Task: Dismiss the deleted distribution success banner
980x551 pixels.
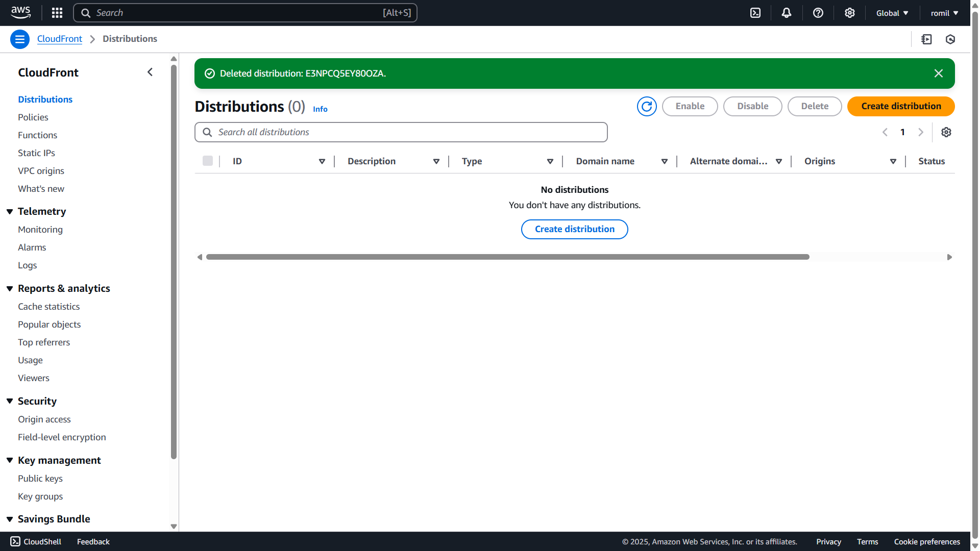Action: [939, 73]
